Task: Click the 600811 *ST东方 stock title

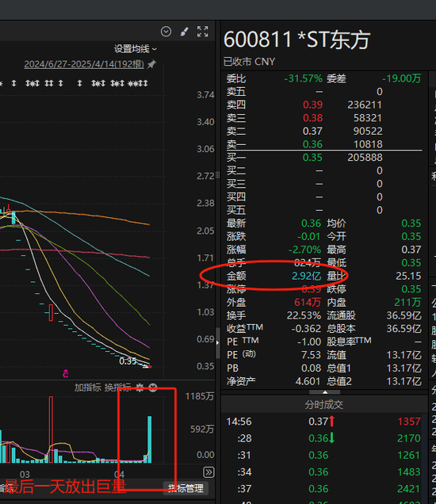Action: (296, 40)
